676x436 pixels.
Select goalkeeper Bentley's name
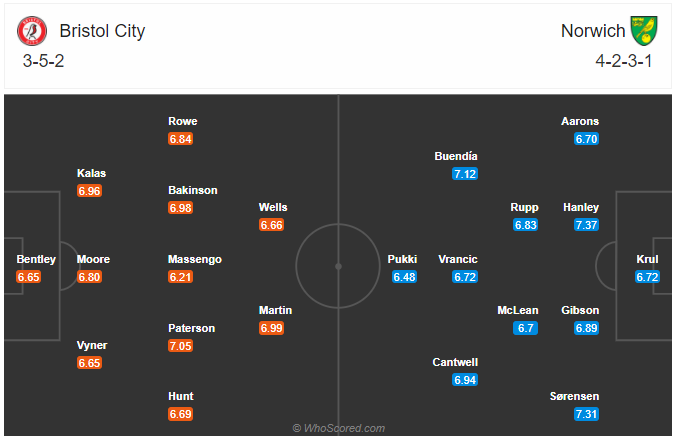pos(36,259)
